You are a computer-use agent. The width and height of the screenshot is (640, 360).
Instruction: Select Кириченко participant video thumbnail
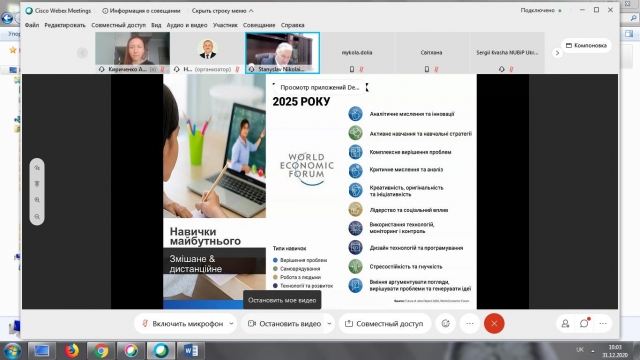point(133,53)
